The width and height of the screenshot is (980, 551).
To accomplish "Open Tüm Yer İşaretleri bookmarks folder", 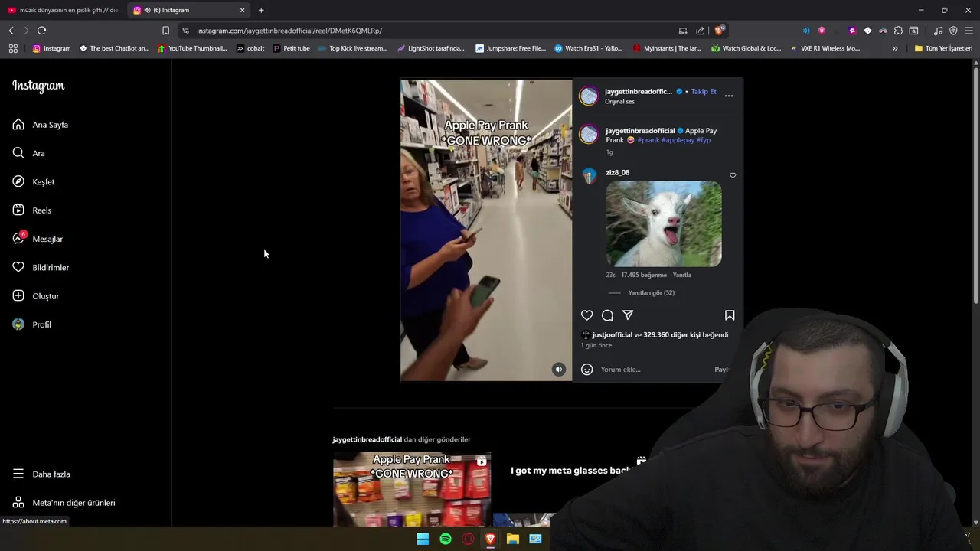I will point(943,48).
